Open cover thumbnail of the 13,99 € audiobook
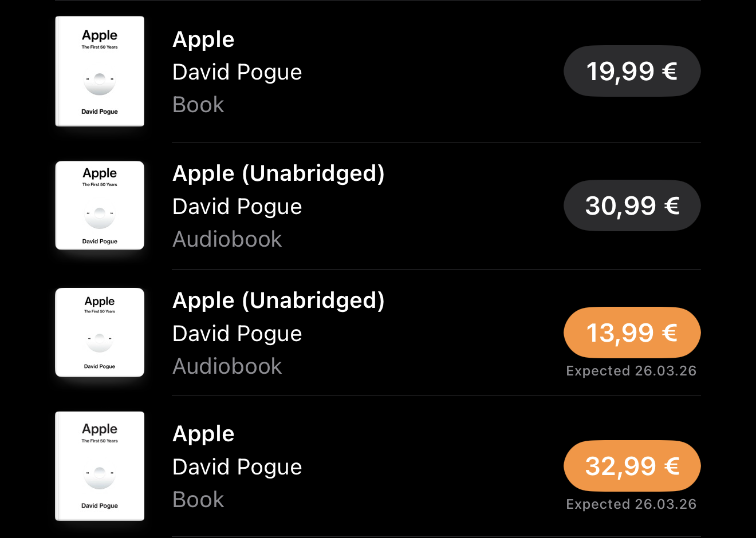Image resolution: width=756 pixels, height=538 pixels. click(100, 333)
